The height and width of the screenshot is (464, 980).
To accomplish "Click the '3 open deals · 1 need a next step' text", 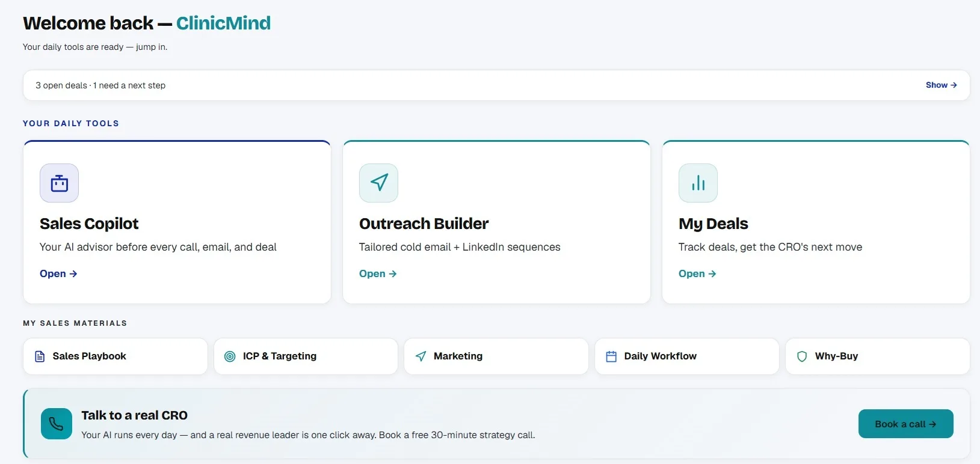I will 100,85.
